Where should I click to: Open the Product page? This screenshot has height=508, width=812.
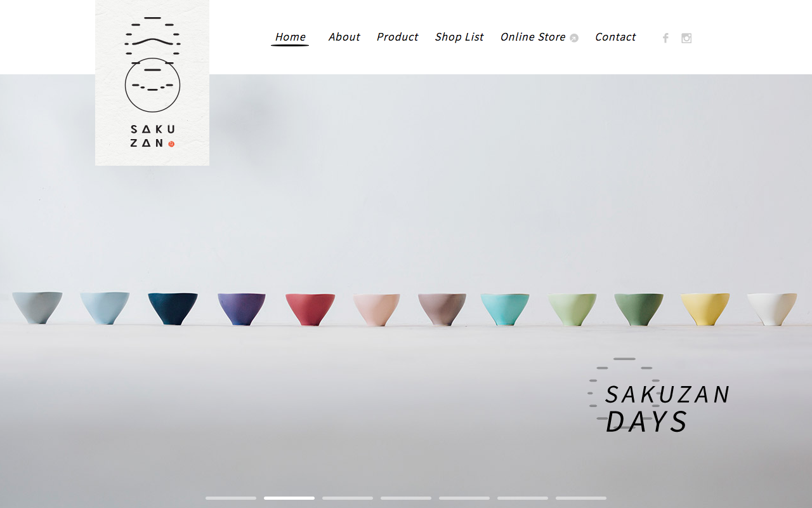pyautogui.click(x=397, y=37)
